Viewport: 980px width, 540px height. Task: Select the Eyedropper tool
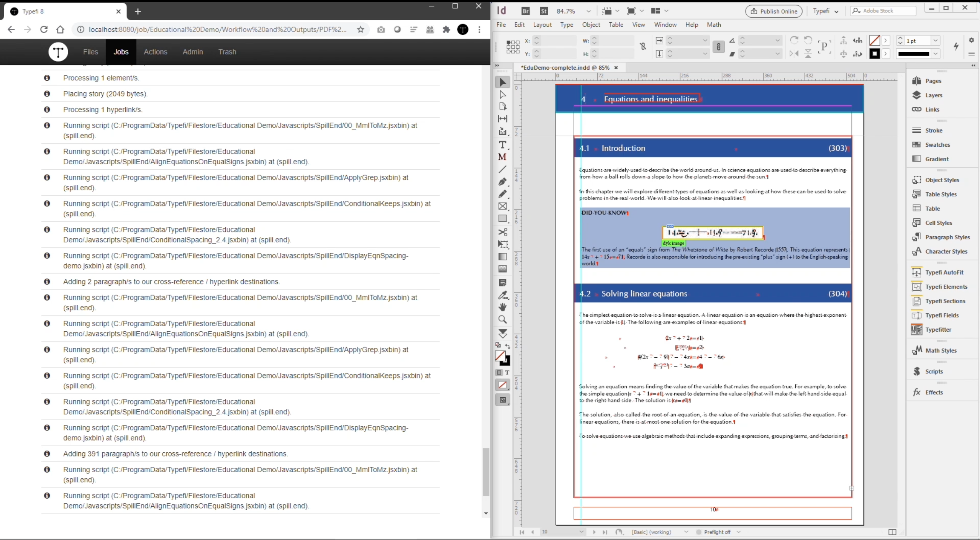[503, 295]
